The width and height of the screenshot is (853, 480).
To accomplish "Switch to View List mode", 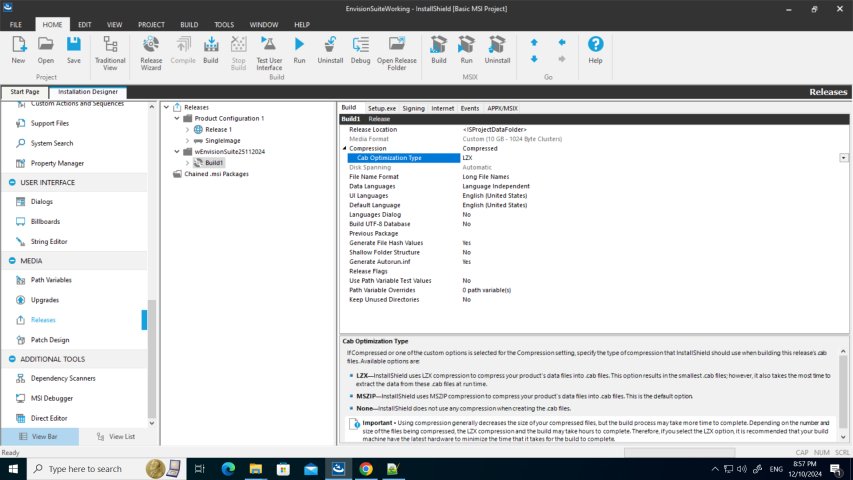I will pos(116,436).
